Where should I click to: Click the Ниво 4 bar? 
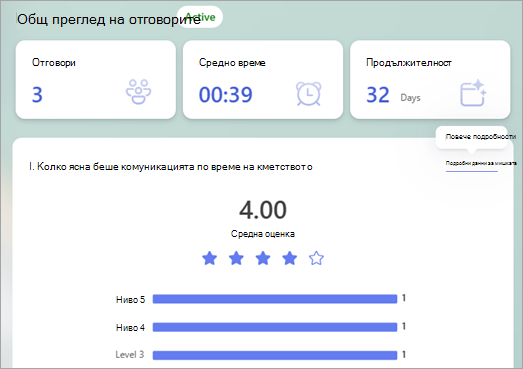tap(275, 327)
